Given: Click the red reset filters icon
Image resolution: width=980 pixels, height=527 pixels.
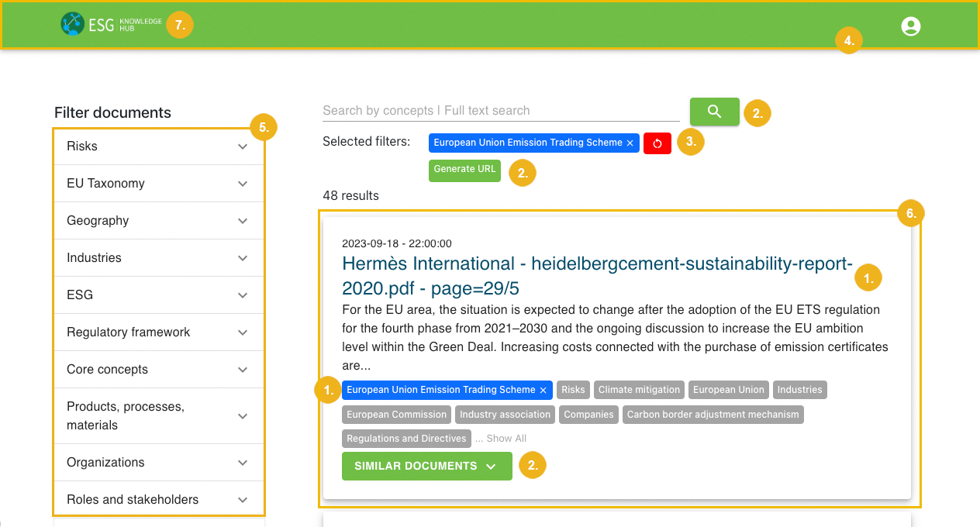Looking at the screenshot, I should [657, 143].
